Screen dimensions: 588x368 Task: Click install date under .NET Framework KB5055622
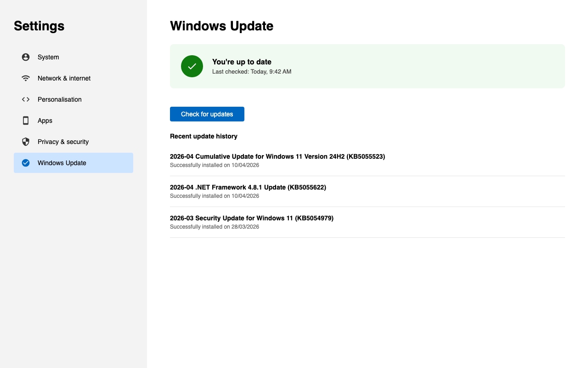(x=215, y=196)
